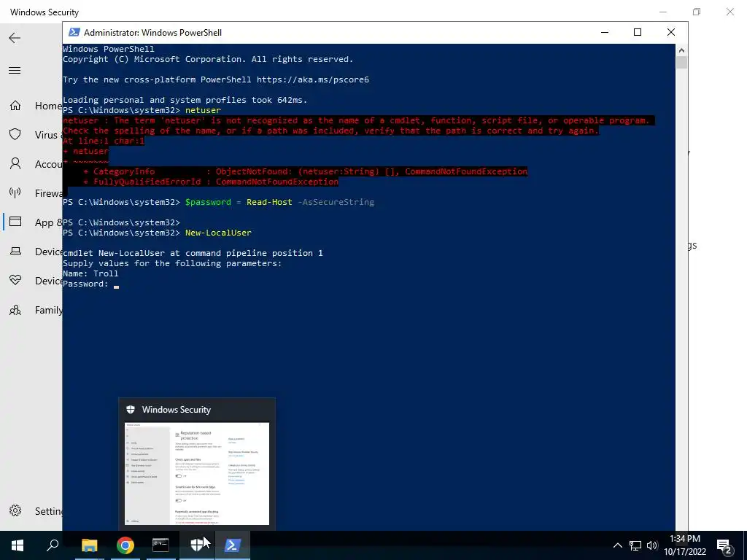Open the notification action center
Image resolution: width=747 pixels, height=560 pixels.
(724, 545)
